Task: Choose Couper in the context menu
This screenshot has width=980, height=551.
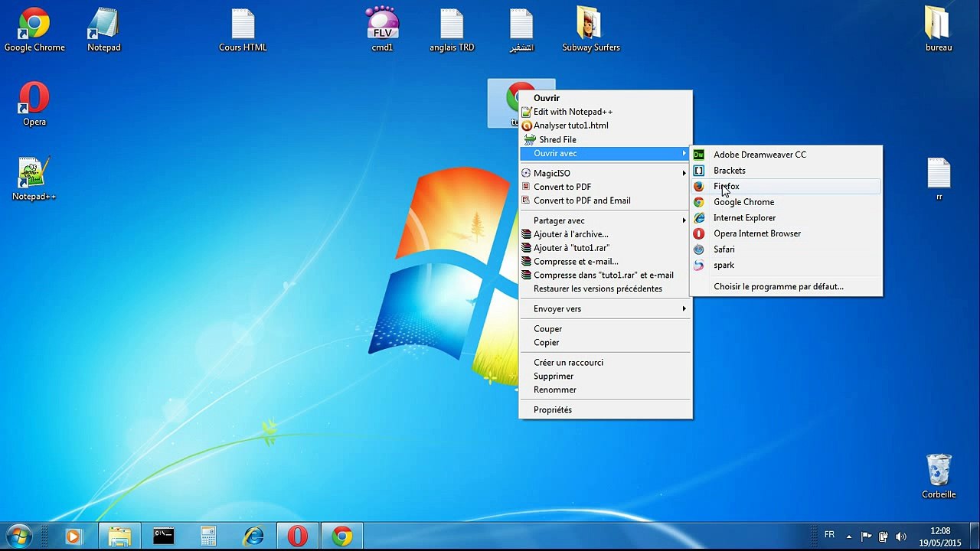Action: 605,328
